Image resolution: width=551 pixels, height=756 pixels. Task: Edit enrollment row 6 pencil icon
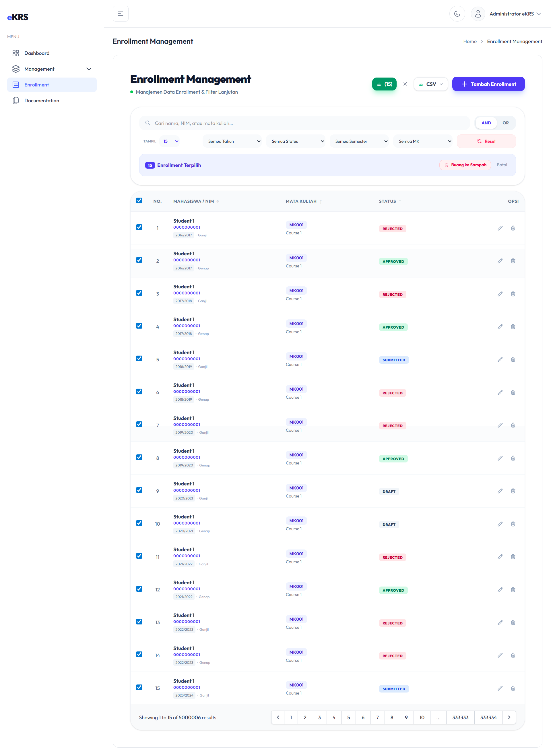coord(500,392)
